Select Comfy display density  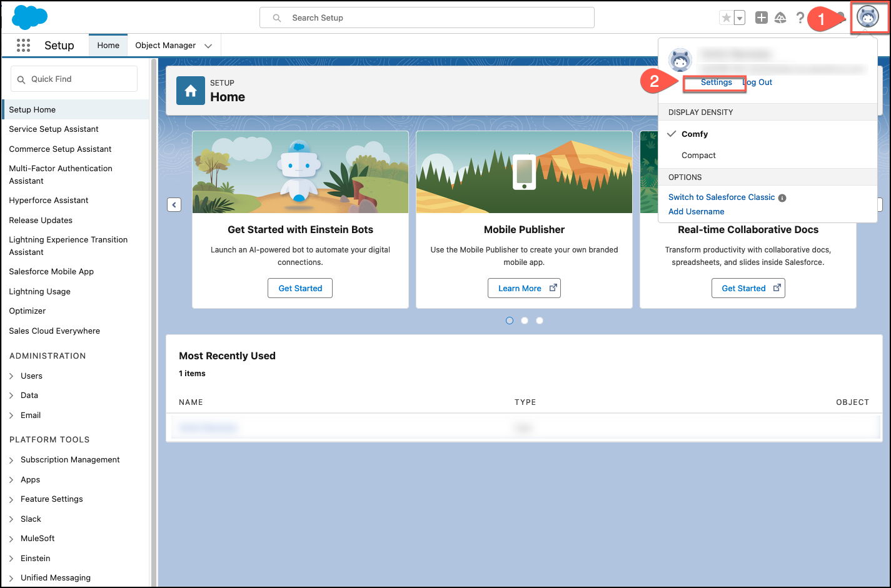(695, 134)
